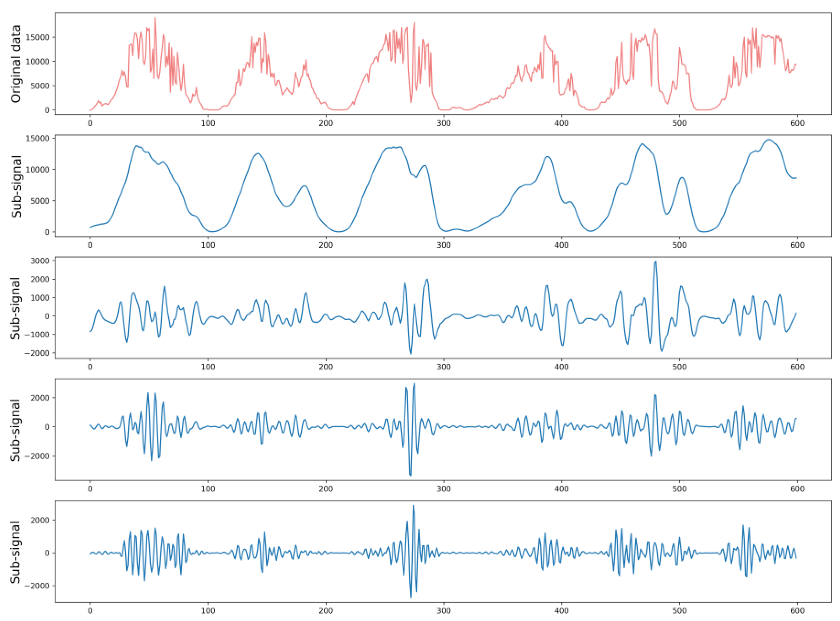Image resolution: width=840 pixels, height=621 pixels.
Task: Click the highest peak of the red curve
Action: point(155,18)
